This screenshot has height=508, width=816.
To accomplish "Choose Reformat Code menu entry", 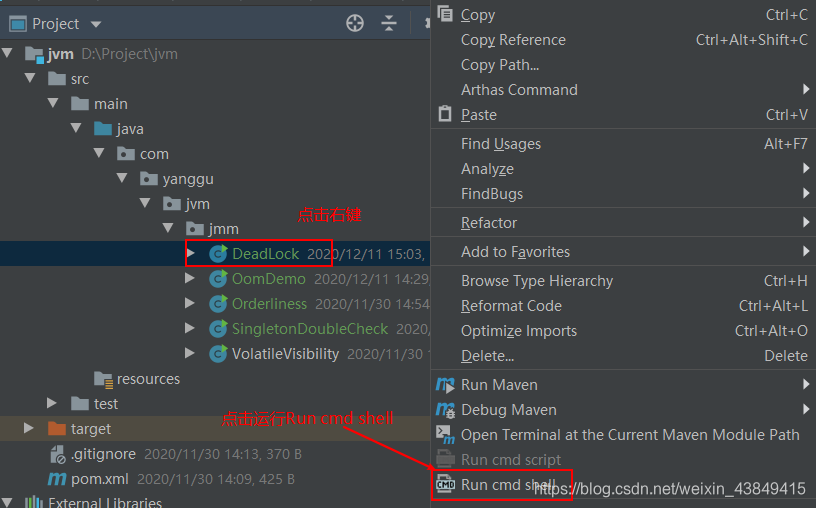I will [x=623, y=306].
